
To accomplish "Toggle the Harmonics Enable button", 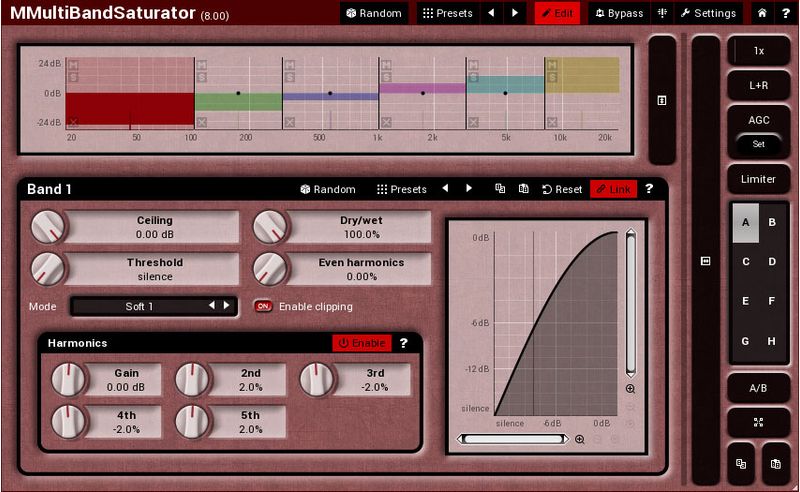I will coord(362,343).
